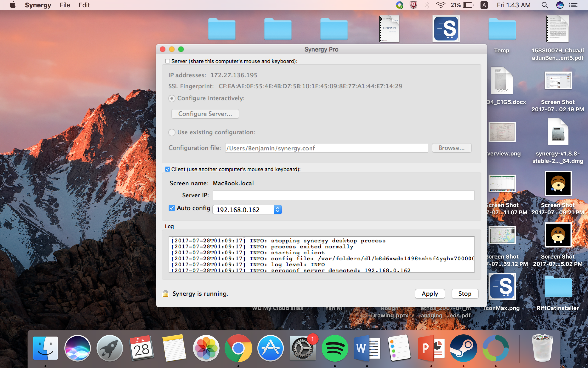Screen dimensions: 588x368
Task: Open the Synergy ring icon in Dock
Action: (x=495, y=348)
